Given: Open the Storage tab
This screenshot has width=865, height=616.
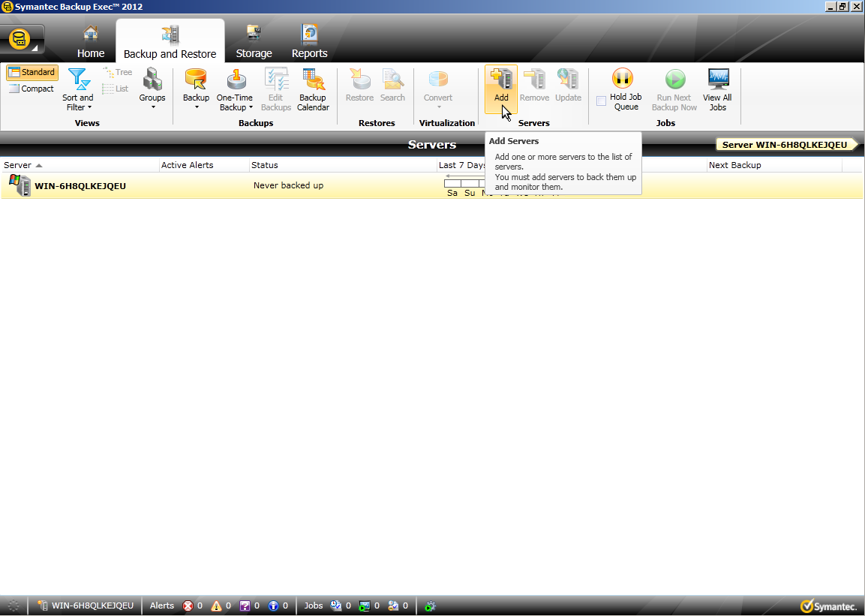Looking at the screenshot, I should (x=254, y=43).
